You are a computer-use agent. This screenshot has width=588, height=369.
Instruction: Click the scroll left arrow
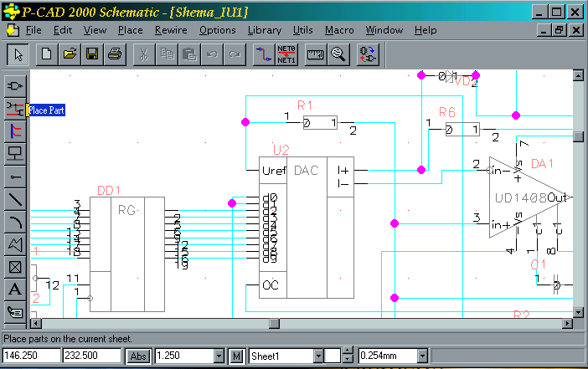(x=36, y=323)
